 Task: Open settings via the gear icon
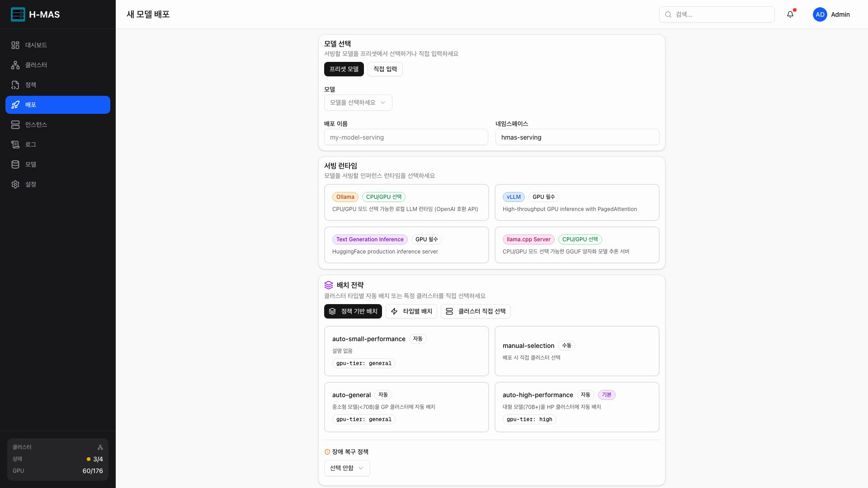click(x=15, y=184)
